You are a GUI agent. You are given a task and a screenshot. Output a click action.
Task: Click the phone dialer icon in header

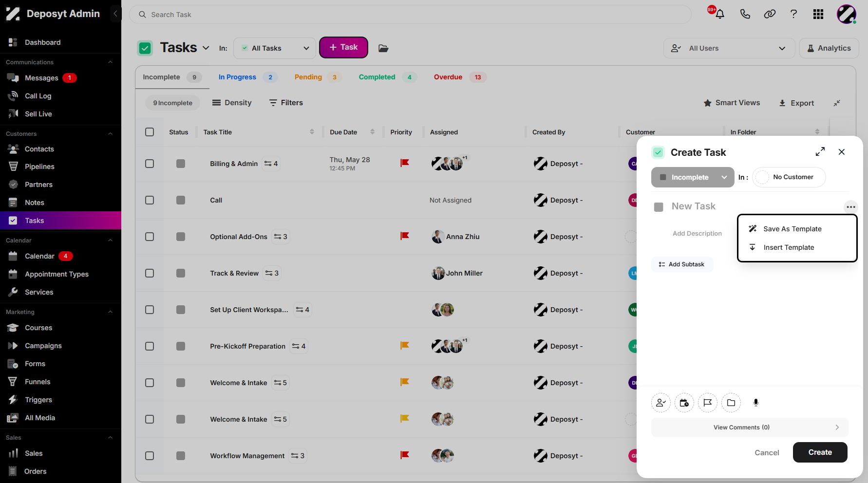745,14
